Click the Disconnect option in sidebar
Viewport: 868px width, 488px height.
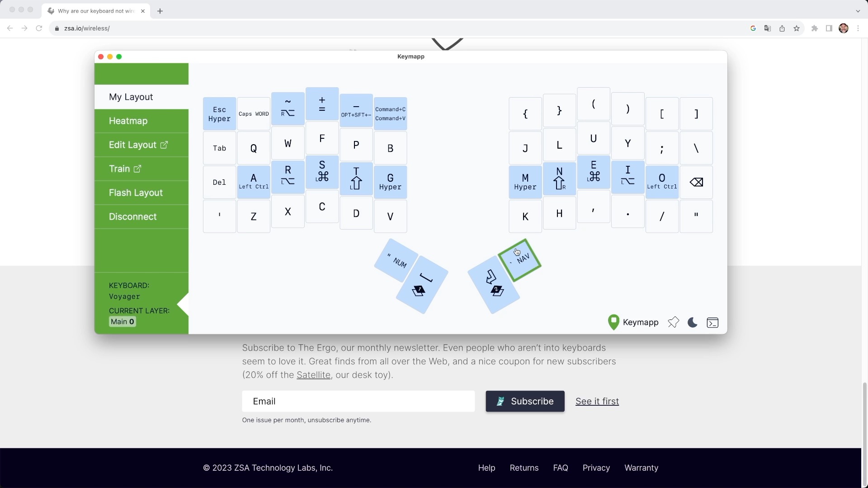132,216
